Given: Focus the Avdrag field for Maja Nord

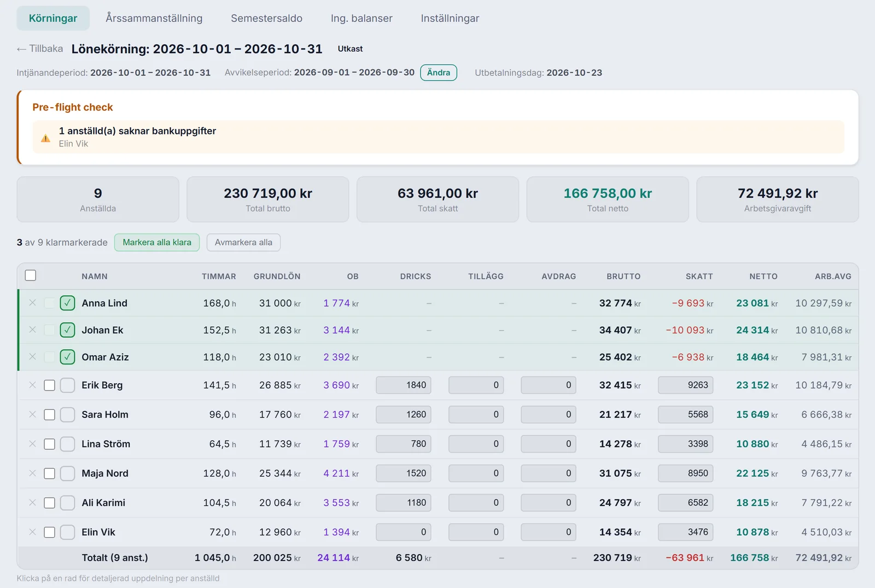Looking at the screenshot, I should 549,473.
